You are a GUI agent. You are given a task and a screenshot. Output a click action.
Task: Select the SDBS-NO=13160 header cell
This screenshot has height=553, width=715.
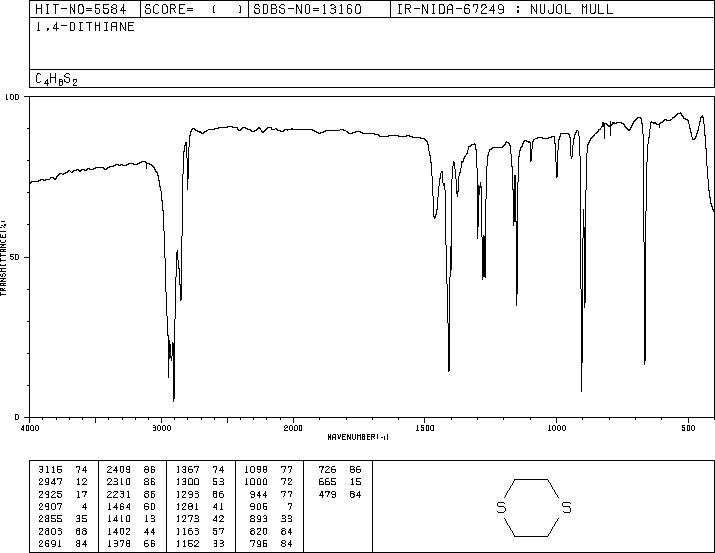tap(319, 9)
